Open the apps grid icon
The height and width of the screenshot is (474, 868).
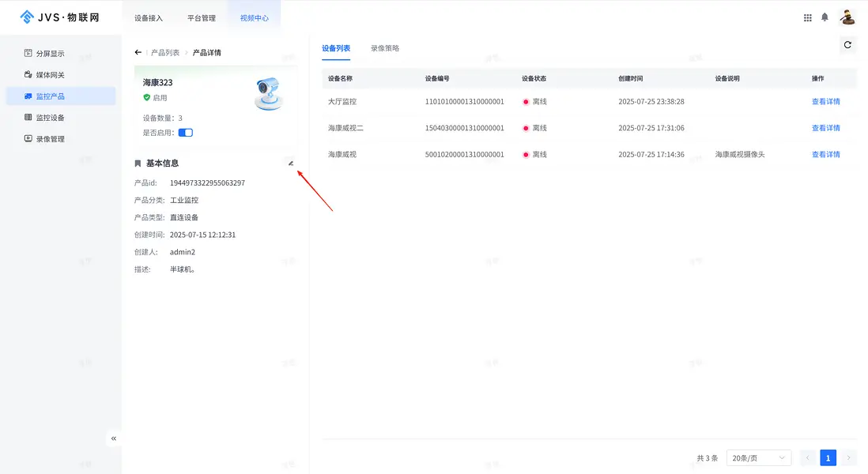(808, 17)
